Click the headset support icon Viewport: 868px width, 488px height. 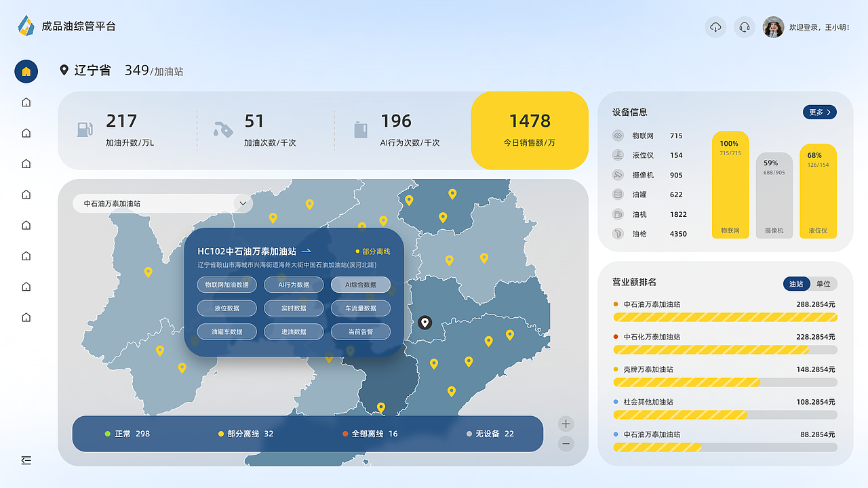pos(744,27)
